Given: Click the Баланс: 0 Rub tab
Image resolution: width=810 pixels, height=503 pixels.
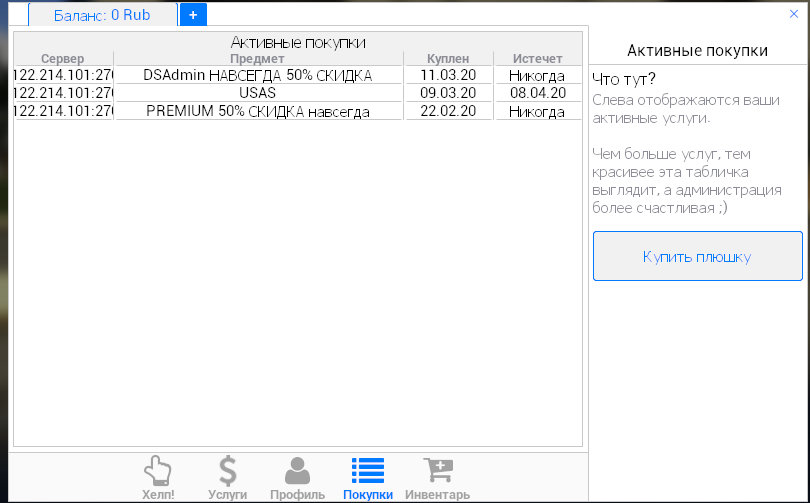Looking at the screenshot, I should click(x=102, y=15).
